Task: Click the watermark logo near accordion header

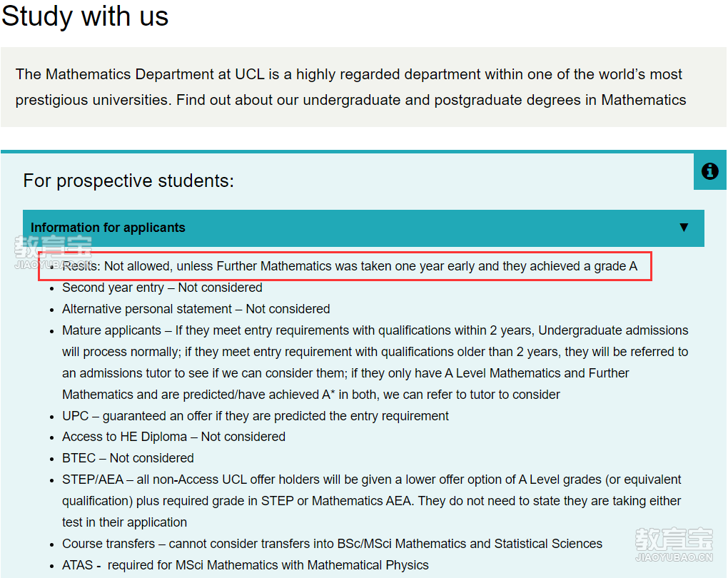Action: tap(53, 252)
